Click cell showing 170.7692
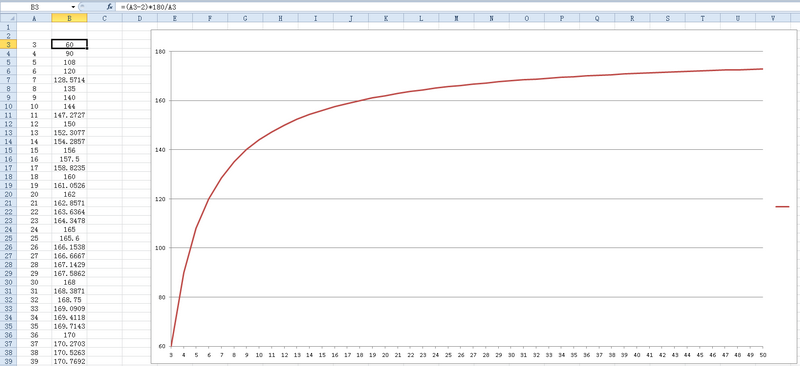 (69, 361)
